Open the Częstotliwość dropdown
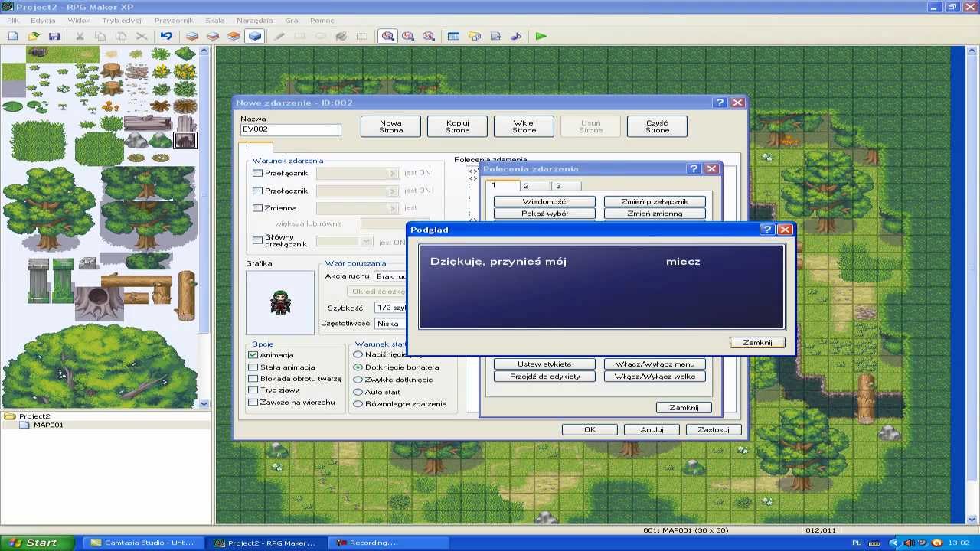Viewport: 980px width, 551px height. pos(390,324)
